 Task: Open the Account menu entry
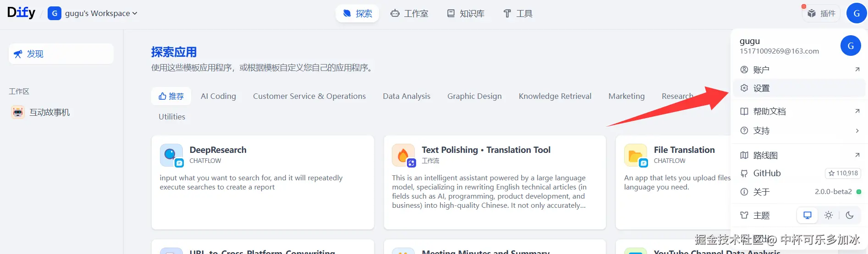point(761,70)
